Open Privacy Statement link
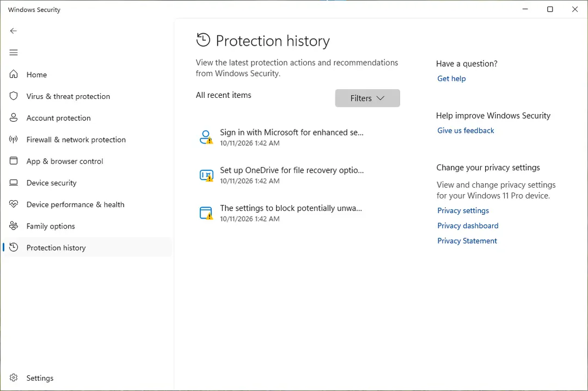 point(467,241)
